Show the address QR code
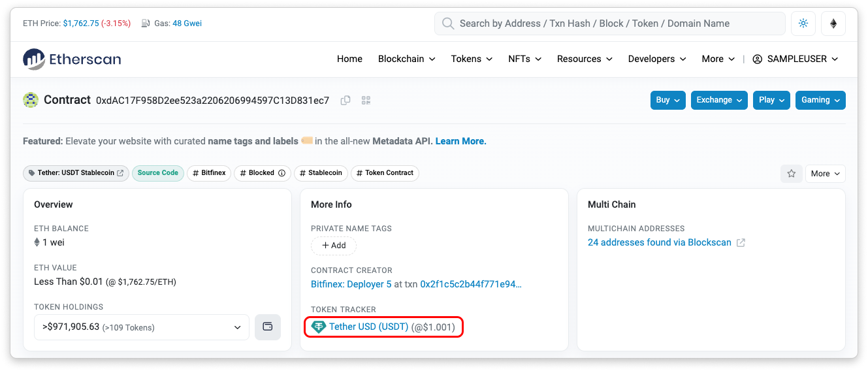The width and height of the screenshot is (868, 371). click(x=366, y=100)
